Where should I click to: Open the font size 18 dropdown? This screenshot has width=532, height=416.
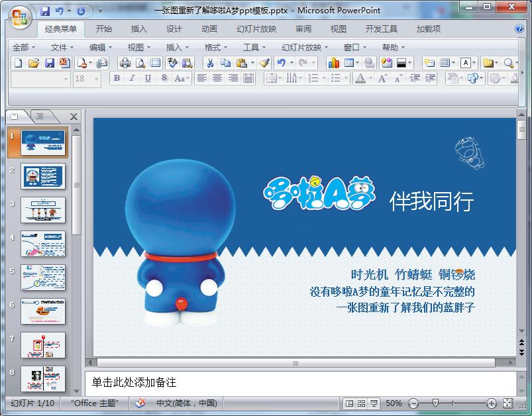tap(96, 79)
